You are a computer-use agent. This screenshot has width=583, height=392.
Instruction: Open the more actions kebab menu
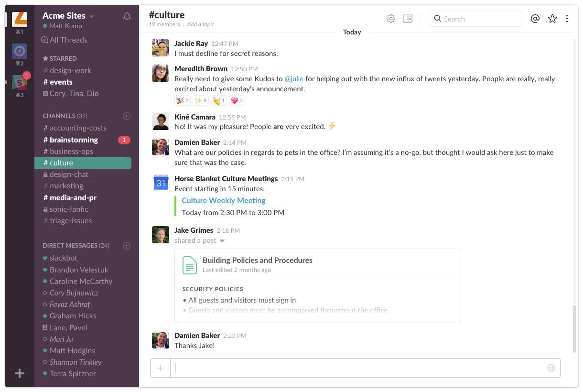tap(567, 19)
